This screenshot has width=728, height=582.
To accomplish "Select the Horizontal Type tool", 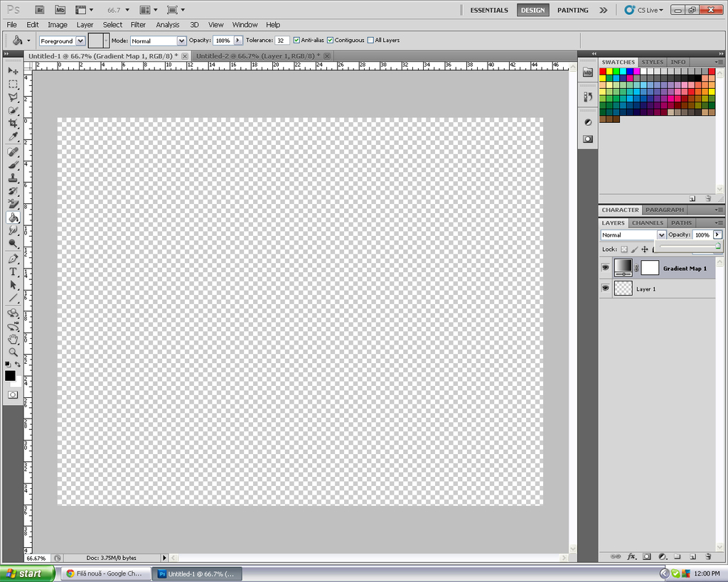I will click(13, 271).
